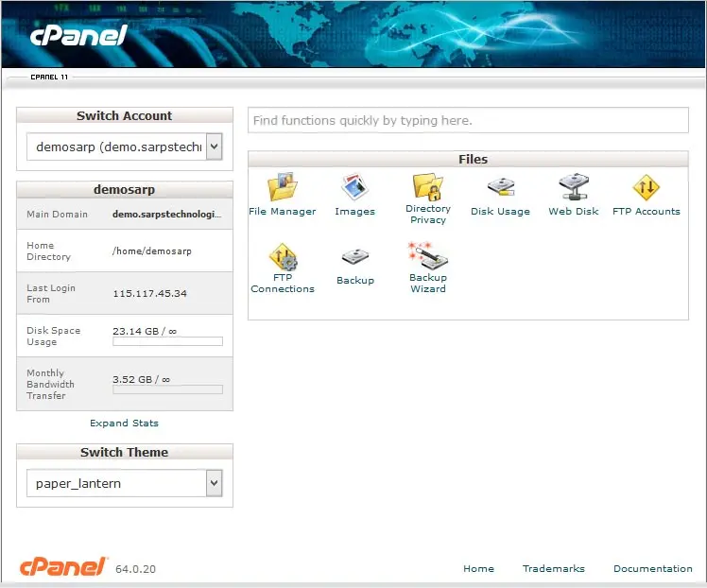707x588 pixels.
Task: Click the Home Directory label
Action: (49, 251)
